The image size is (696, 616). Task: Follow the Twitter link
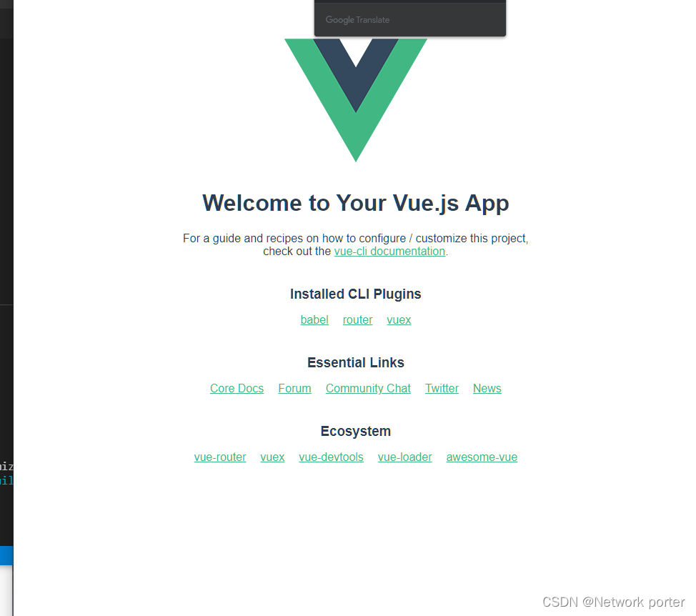pyautogui.click(x=442, y=388)
